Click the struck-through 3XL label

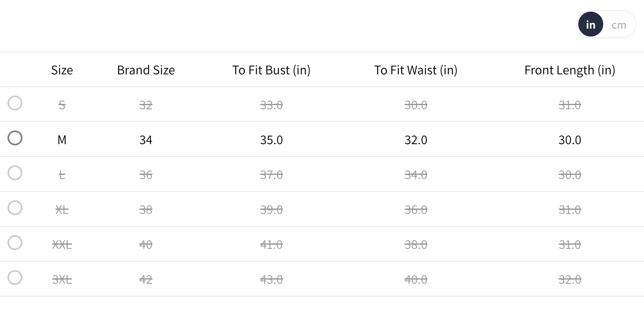tap(62, 280)
